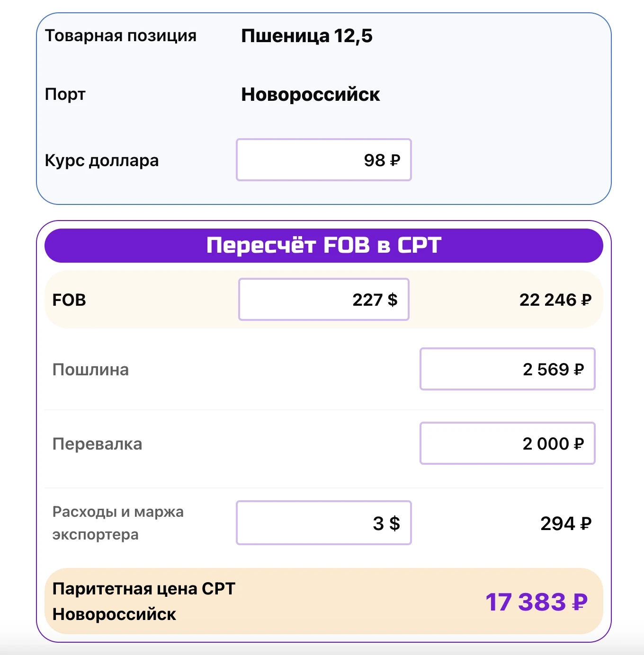Image resolution: width=644 pixels, height=655 pixels.
Task: Click the converted FOB value 22 246 ₽
Action: [555, 300]
